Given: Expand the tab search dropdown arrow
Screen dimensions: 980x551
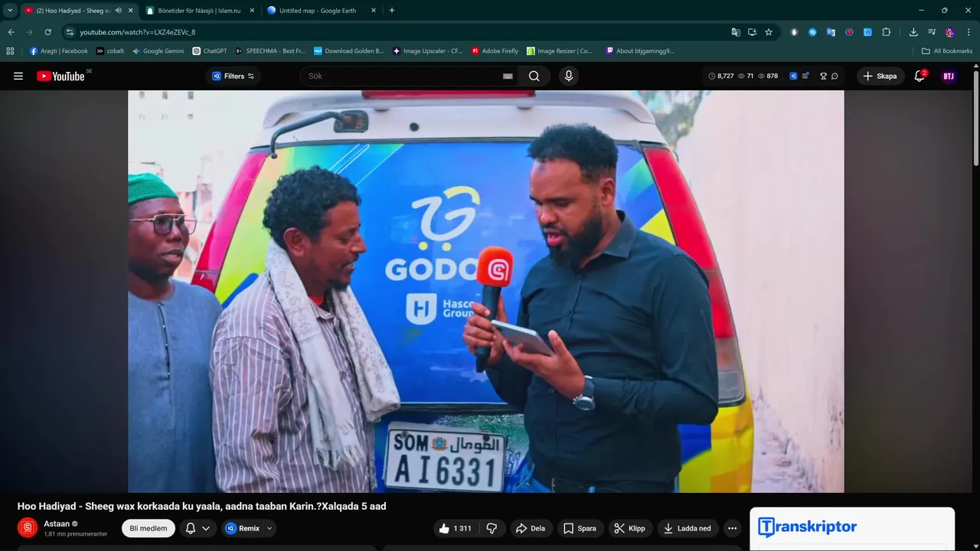Looking at the screenshot, I should (x=10, y=11).
